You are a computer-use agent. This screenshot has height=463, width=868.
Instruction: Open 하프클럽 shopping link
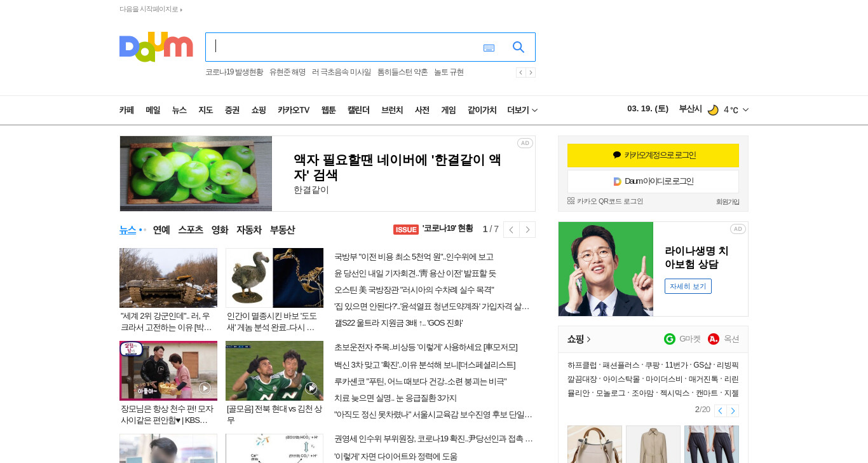pos(582,365)
